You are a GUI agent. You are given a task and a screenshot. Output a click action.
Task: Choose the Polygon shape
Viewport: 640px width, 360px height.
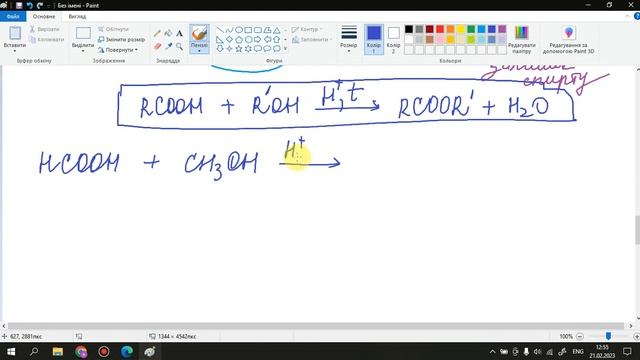click(x=267, y=30)
